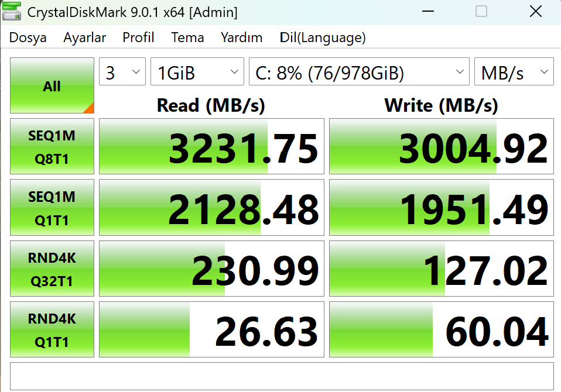This screenshot has width=561, height=392.
Task: Open the Yardım menu
Action: coord(241,37)
